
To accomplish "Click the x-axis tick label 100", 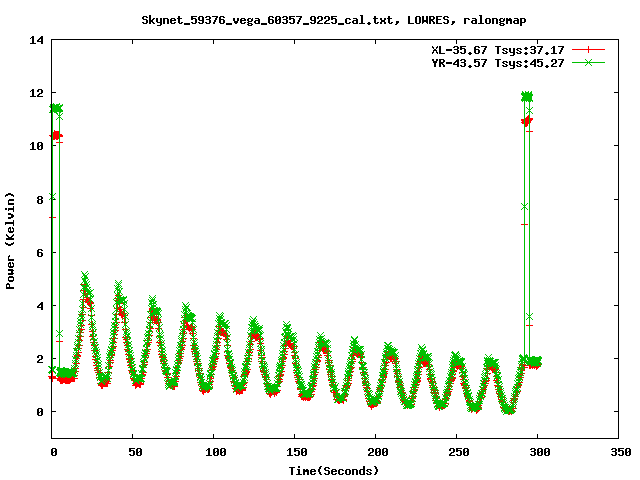I will click(216, 452).
